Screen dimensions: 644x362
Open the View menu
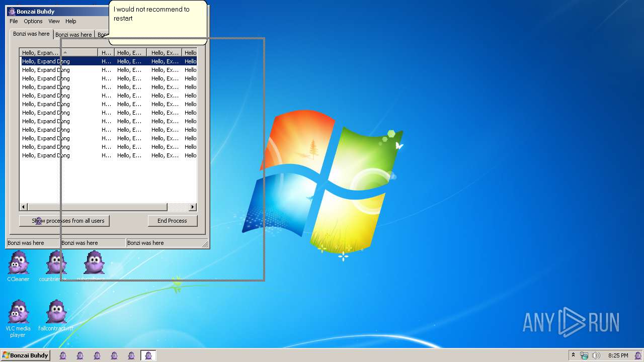point(54,21)
